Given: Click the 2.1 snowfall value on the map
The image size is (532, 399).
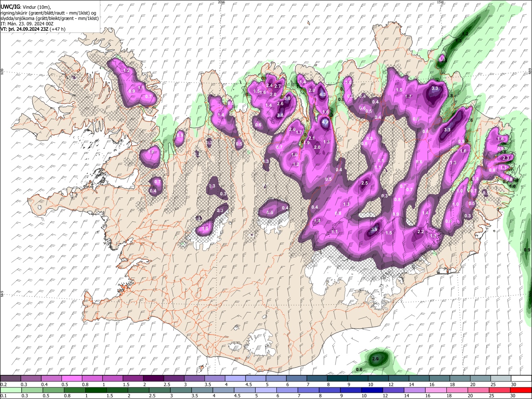Looking at the screenshot, I should [x=312, y=138].
